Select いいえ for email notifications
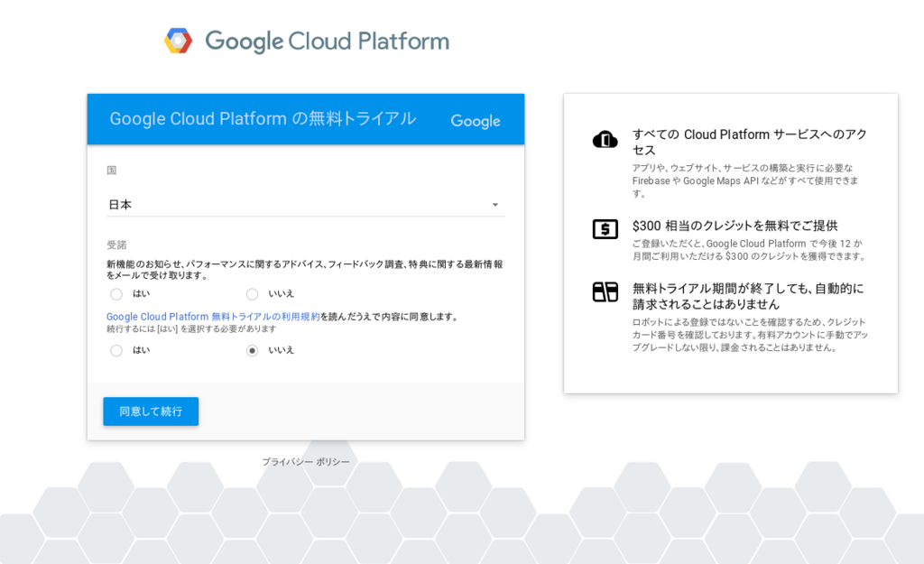This screenshot has height=564, width=924. (x=253, y=294)
